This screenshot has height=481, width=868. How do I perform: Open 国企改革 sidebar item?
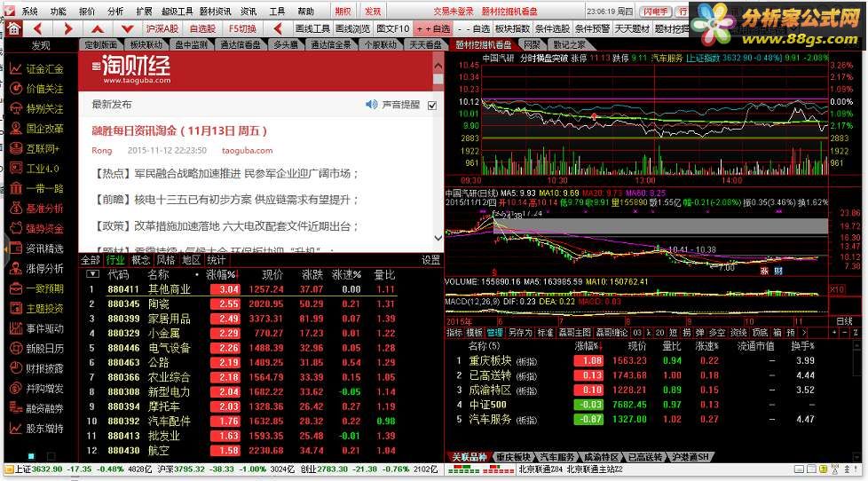pyautogui.click(x=37, y=129)
